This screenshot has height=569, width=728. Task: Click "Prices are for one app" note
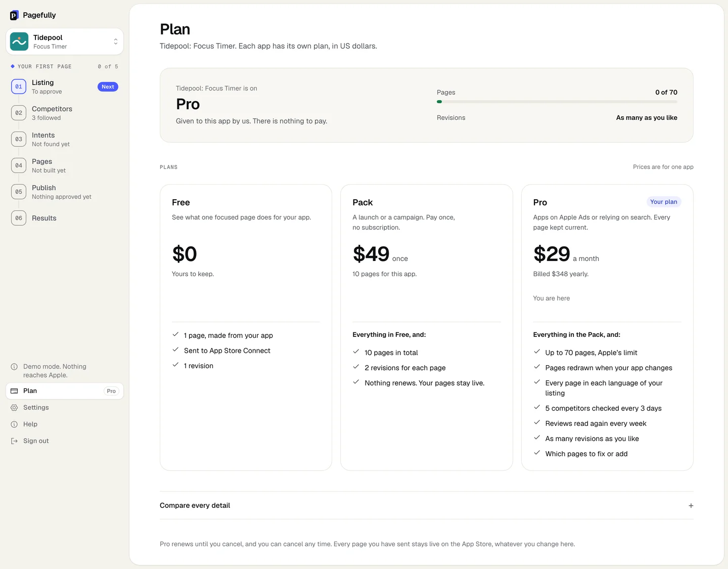pyautogui.click(x=663, y=167)
